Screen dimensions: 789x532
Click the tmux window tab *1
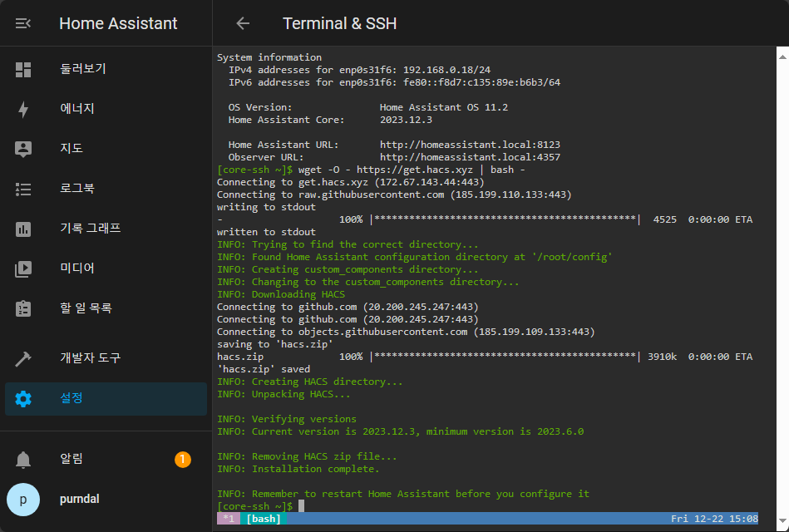pyautogui.click(x=229, y=519)
